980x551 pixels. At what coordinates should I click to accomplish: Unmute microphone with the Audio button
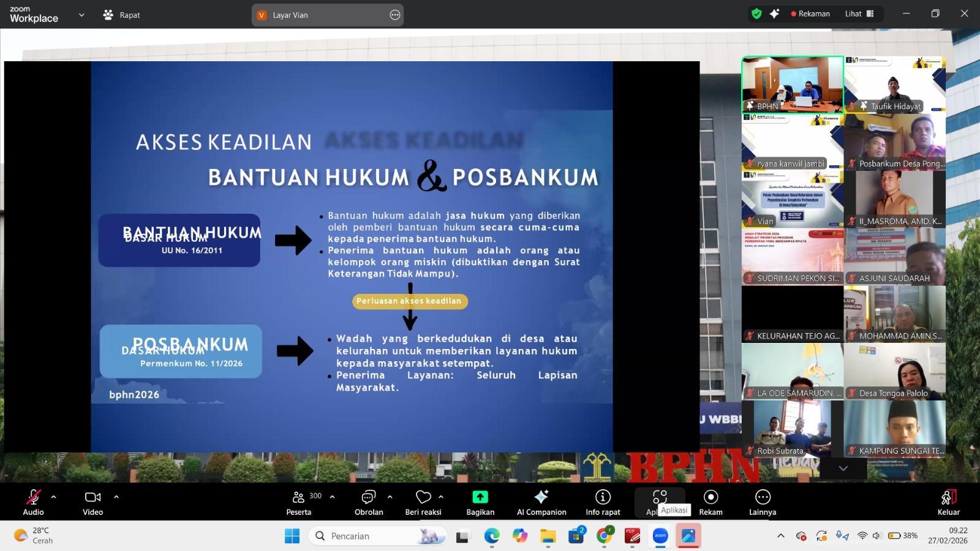(x=33, y=502)
